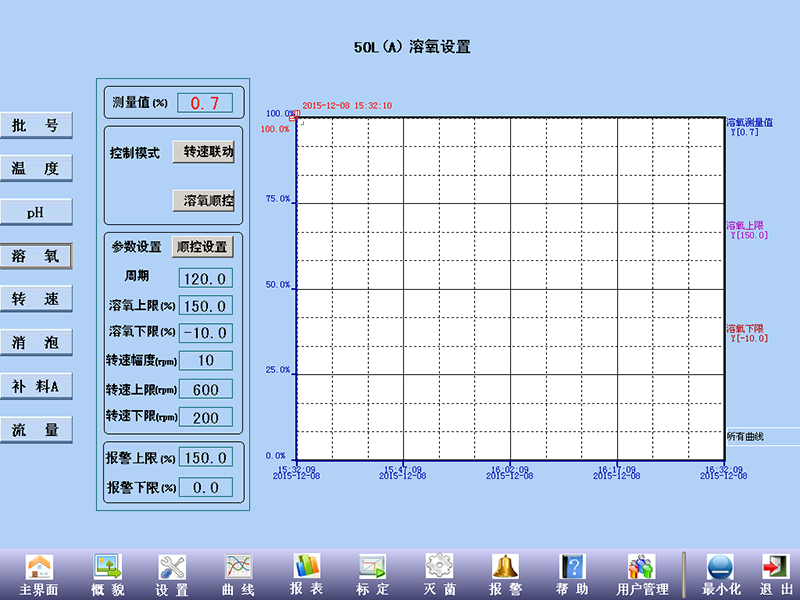
Task: Click the 周期 value field 120.0
Action: coord(205,278)
